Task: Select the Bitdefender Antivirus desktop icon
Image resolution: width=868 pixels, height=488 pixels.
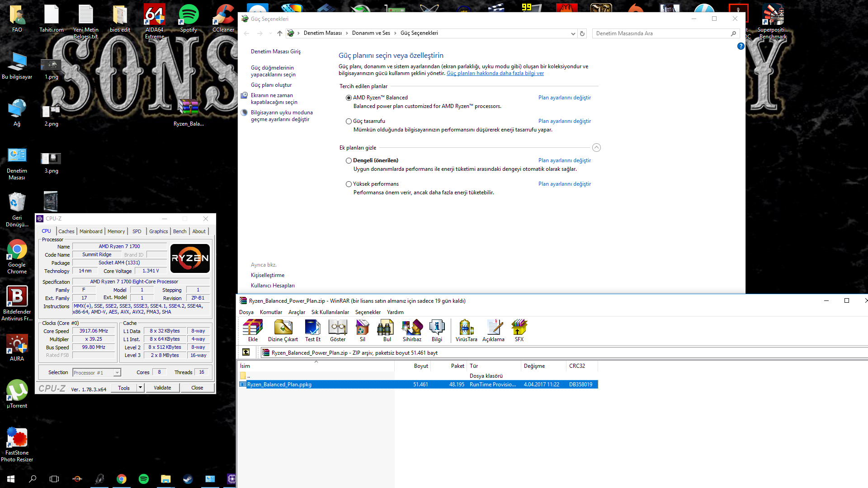Action: point(17,304)
